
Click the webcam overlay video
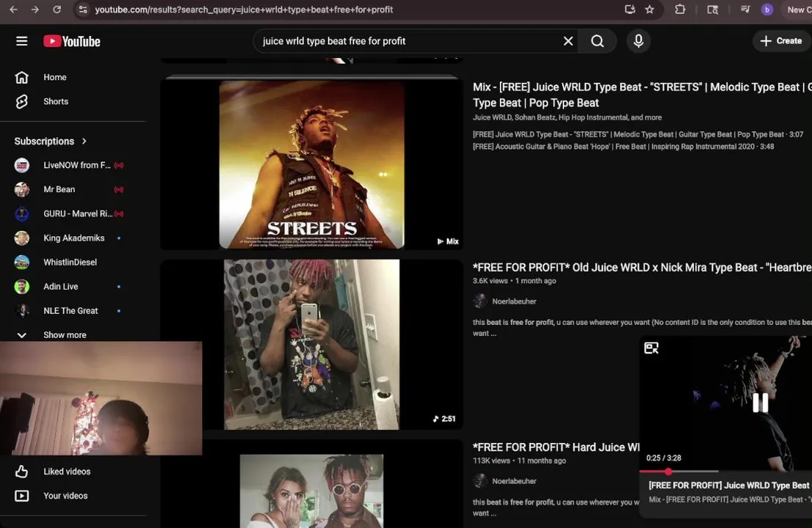(x=101, y=398)
